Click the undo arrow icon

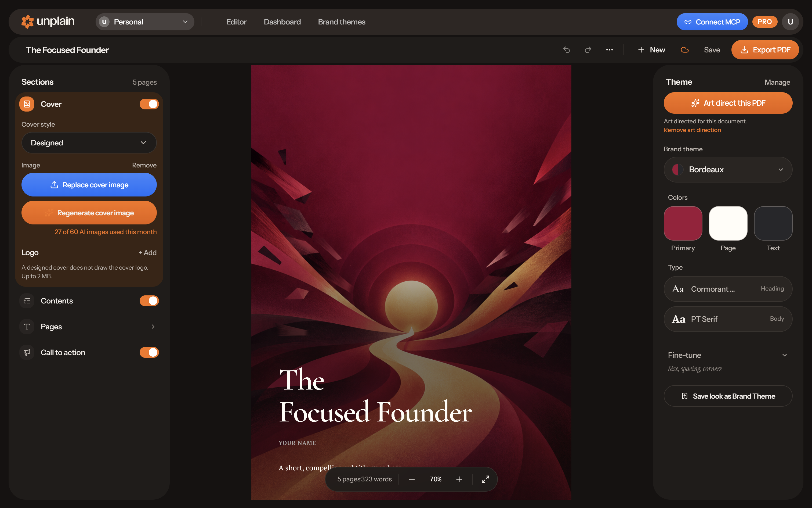pyautogui.click(x=566, y=50)
